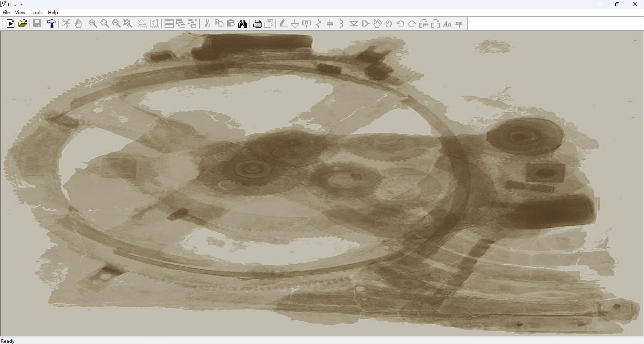Open the Help menu

[x=53, y=12]
